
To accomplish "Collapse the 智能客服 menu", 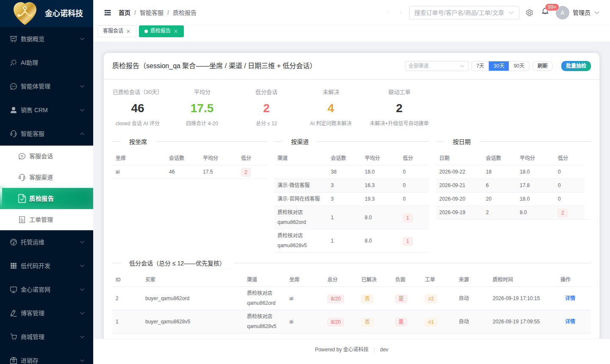I will (47, 134).
